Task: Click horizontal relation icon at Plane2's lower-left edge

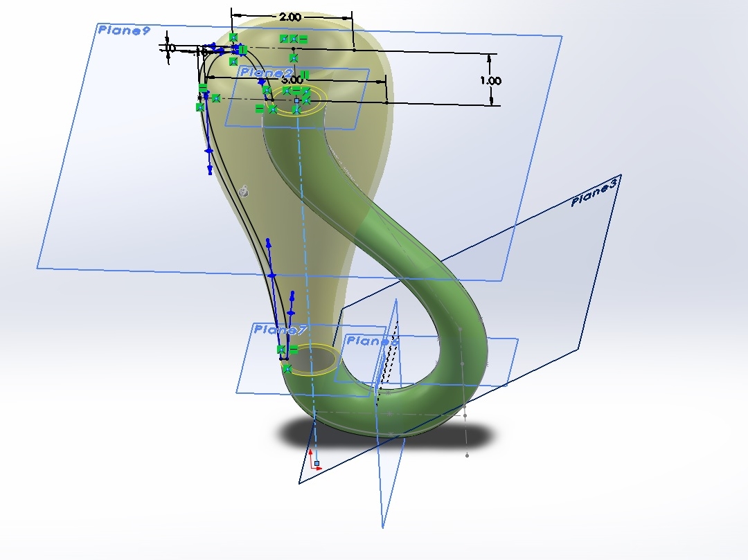Action: coord(260,108)
